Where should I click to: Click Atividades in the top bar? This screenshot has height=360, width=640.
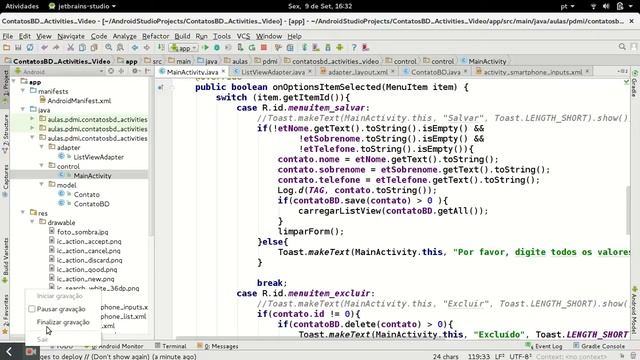pos(22,6)
